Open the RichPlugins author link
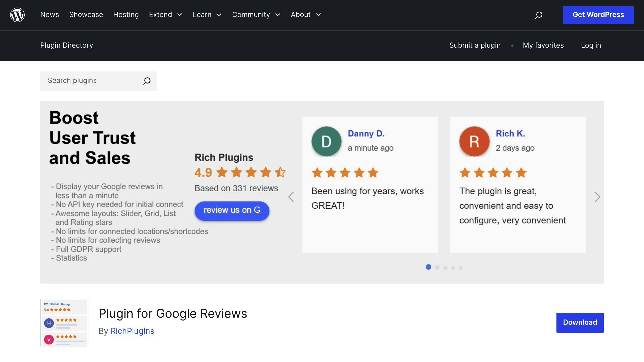 [132, 331]
